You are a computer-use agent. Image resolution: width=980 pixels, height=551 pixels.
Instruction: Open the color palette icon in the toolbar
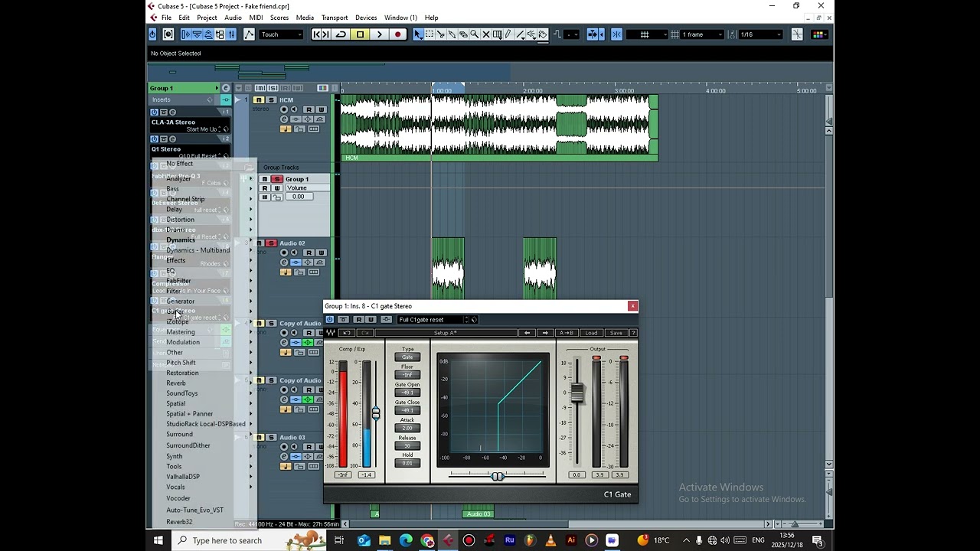[818, 34]
